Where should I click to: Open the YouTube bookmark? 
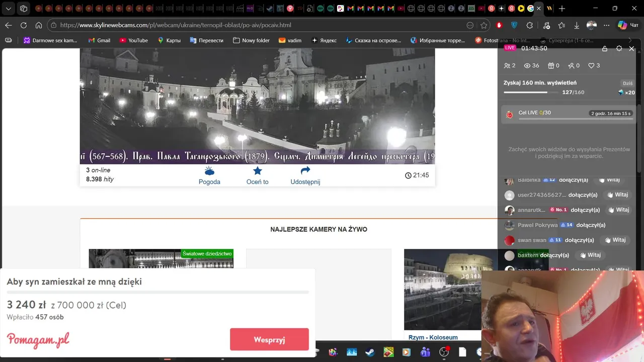(x=134, y=40)
